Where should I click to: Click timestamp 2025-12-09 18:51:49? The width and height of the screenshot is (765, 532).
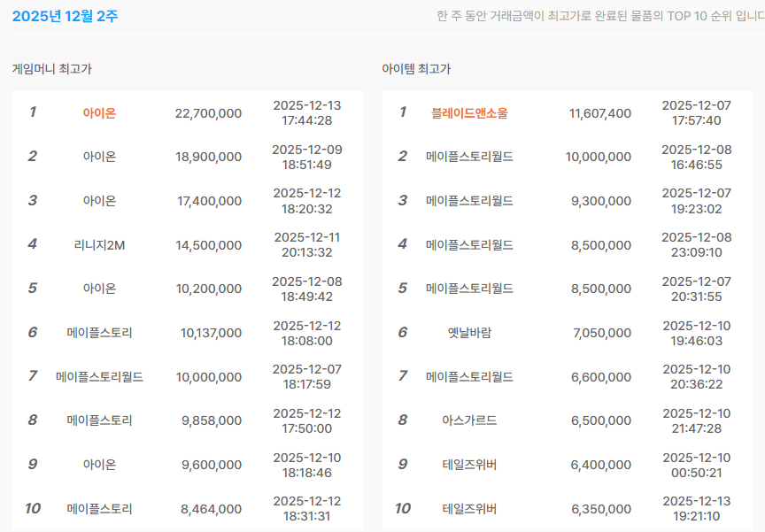pyautogui.click(x=307, y=157)
